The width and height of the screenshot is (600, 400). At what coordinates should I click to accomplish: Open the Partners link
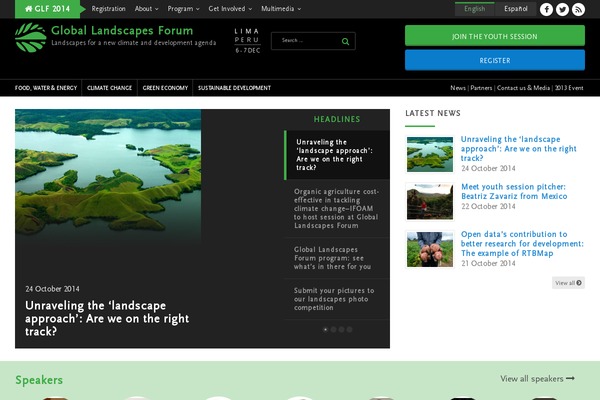(481, 88)
